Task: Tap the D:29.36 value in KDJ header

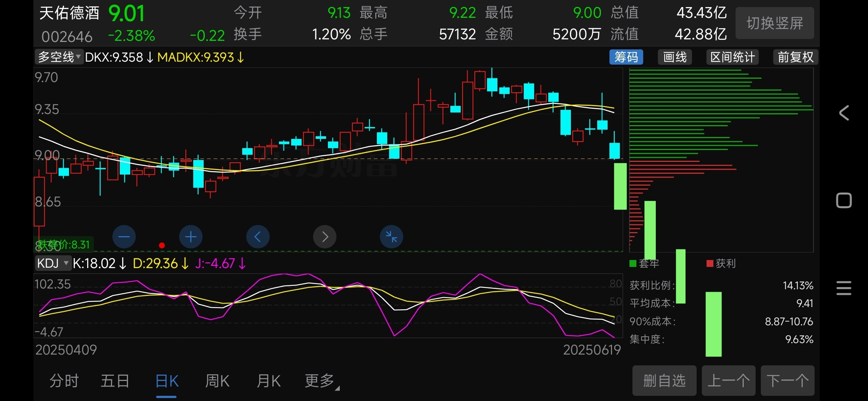Action: (155, 263)
